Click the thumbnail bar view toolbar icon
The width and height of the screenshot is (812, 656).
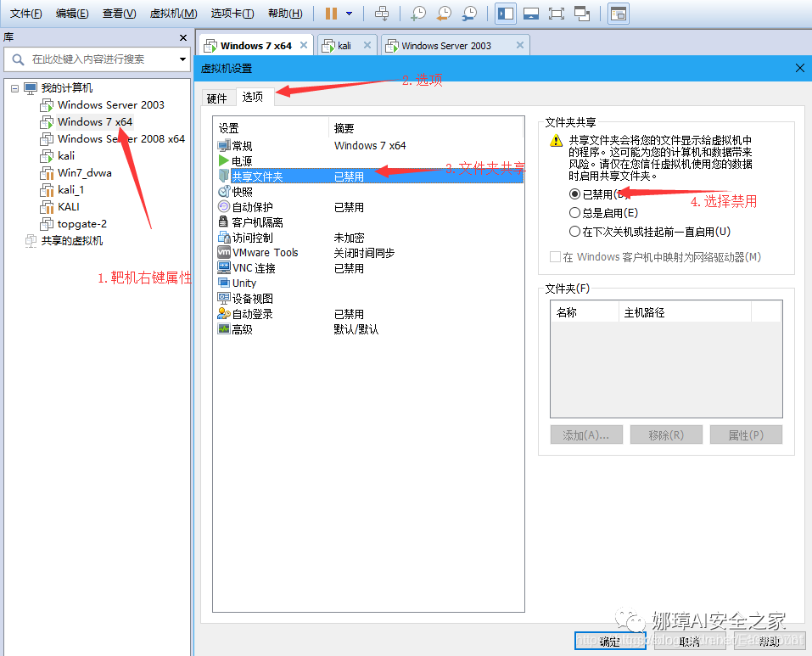tap(531, 14)
